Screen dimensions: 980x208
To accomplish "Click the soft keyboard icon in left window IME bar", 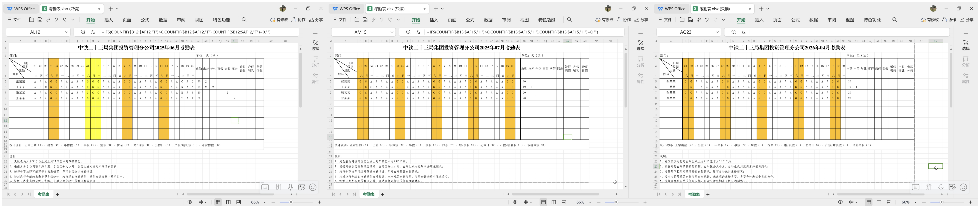I will pyautogui.click(x=265, y=187).
